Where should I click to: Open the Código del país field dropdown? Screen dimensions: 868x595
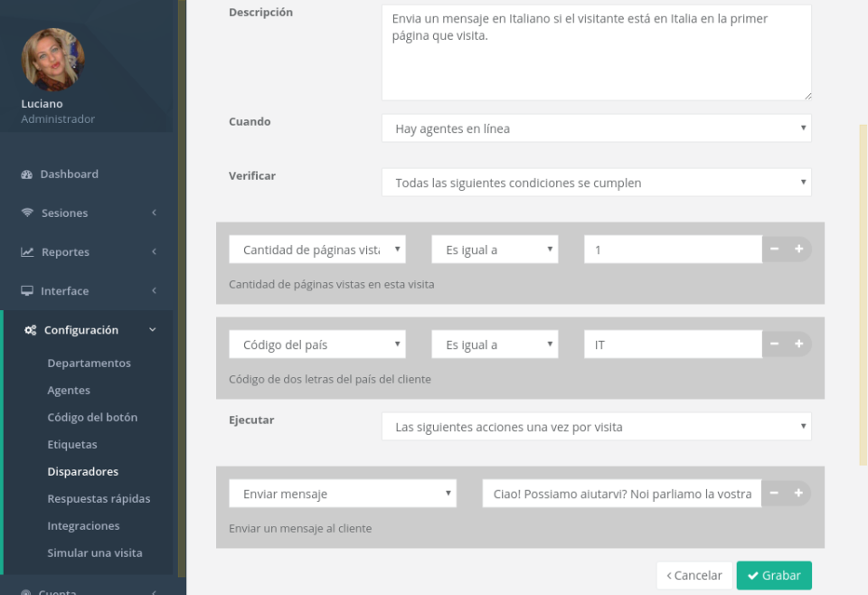point(316,344)
